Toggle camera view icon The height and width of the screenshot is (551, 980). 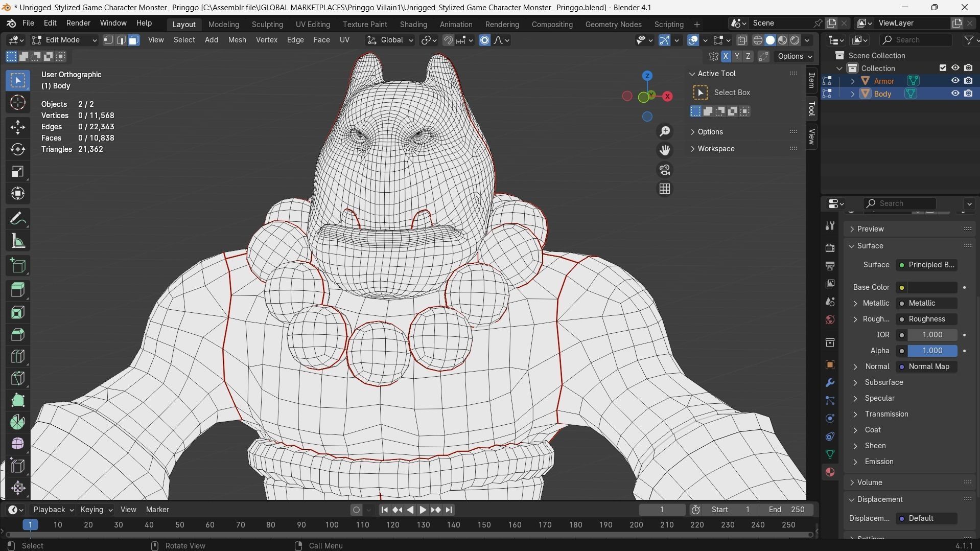(665, 170)
